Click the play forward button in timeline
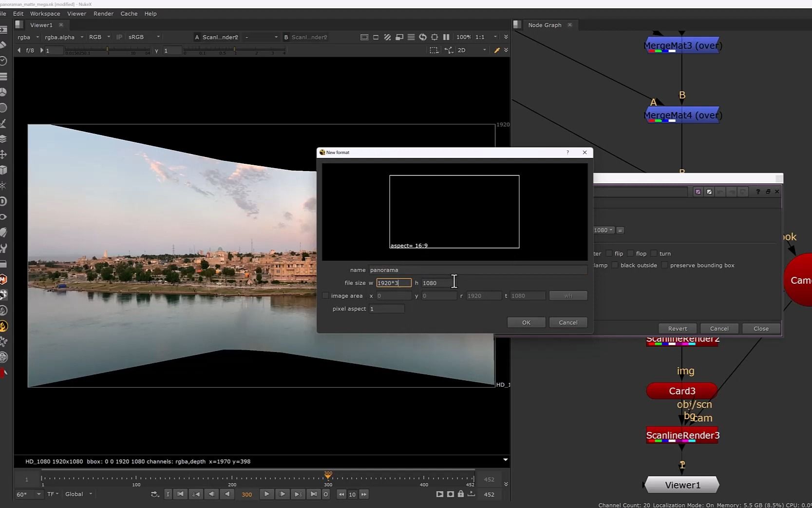Screen dimensions: 812x508 (266, 494)
